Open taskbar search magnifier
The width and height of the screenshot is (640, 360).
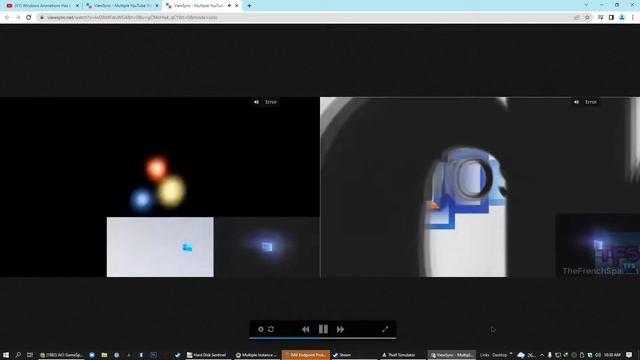(18, 355)
